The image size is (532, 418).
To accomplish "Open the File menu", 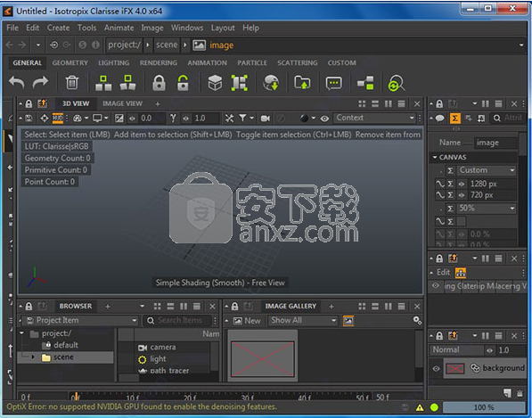I will [x=12, y=28].
